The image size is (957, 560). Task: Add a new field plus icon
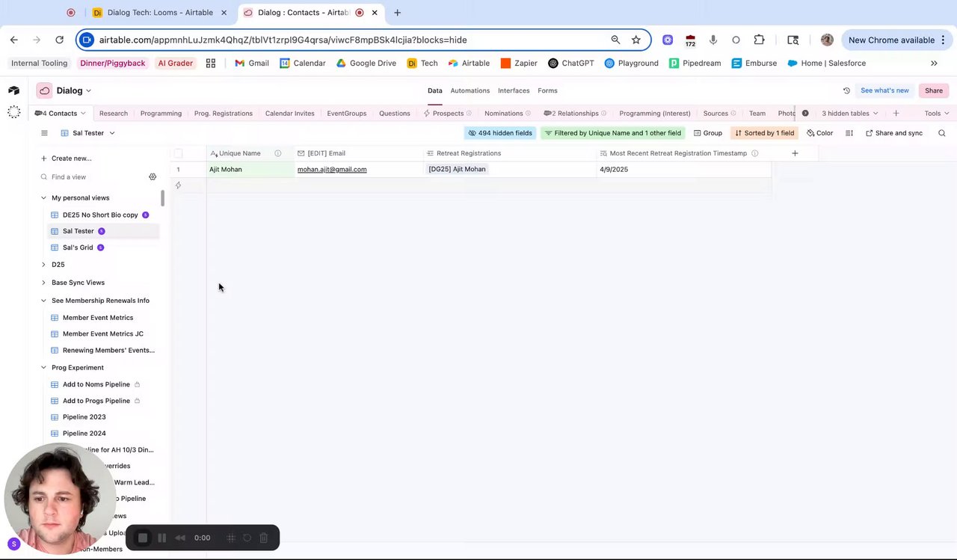[x=795, y=153]
